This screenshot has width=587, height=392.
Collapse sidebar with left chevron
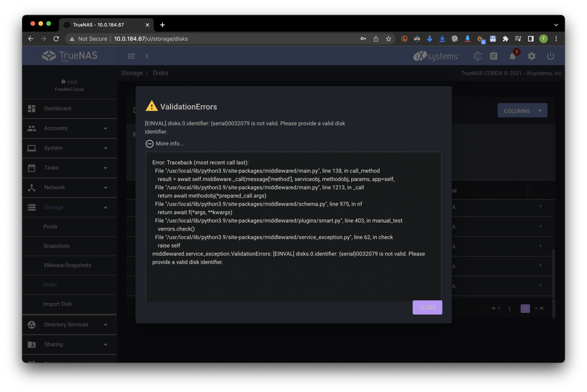point(147,56)
